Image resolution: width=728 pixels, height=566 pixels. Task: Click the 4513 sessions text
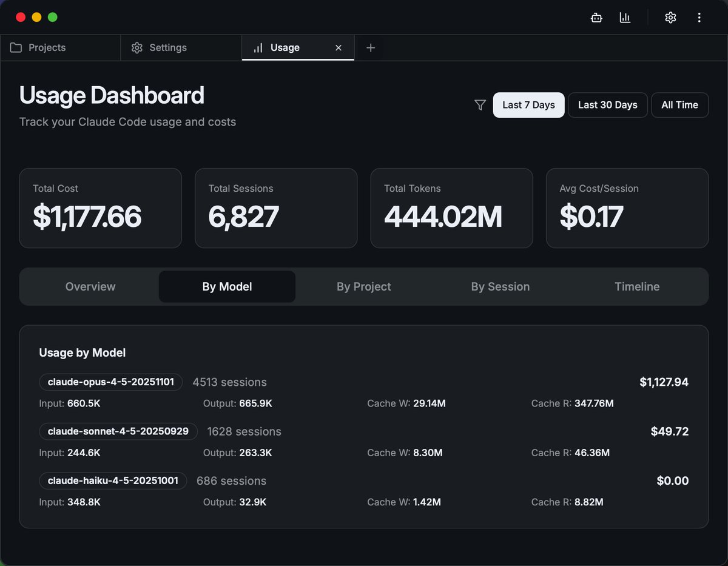229,382
